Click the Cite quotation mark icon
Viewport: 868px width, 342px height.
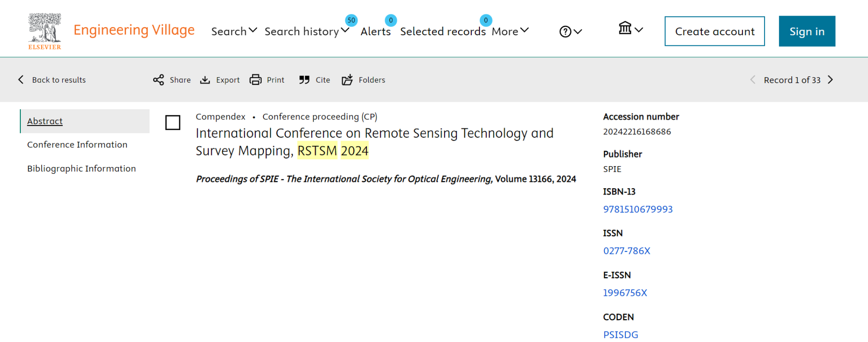tap(304, 80)
